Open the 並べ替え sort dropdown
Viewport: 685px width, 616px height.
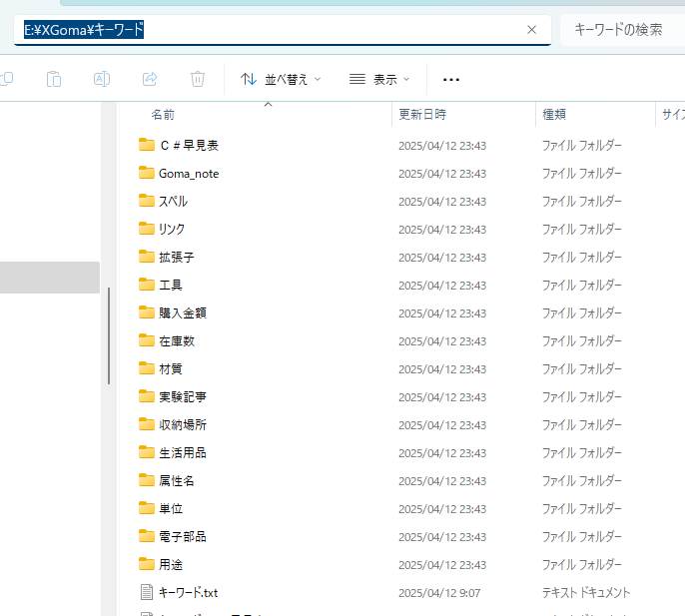pos(281,80)
